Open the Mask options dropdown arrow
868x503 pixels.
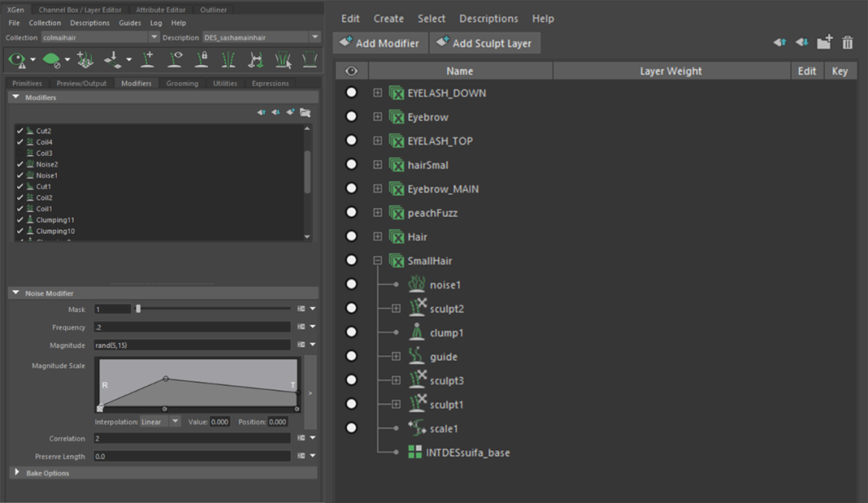313,309
